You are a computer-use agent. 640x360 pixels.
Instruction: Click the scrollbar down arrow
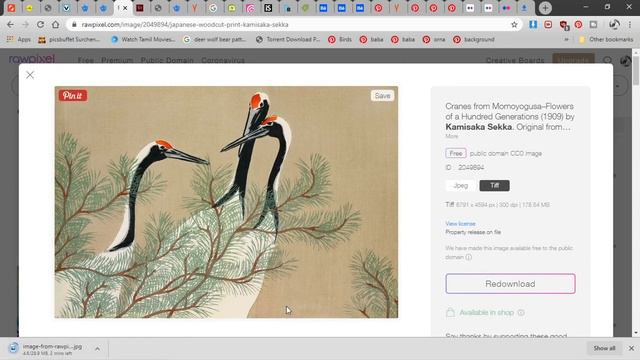[636, 333]
